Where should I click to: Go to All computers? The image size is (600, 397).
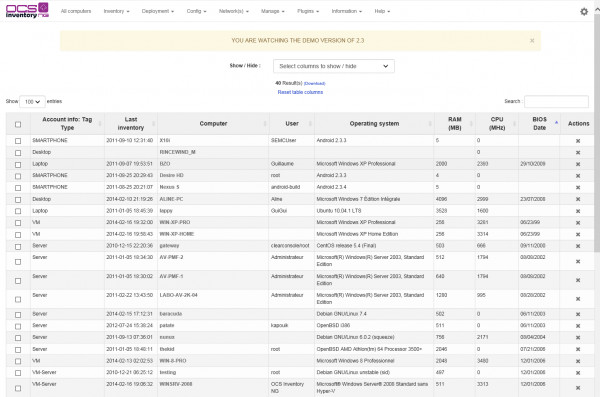click(76, 11)
